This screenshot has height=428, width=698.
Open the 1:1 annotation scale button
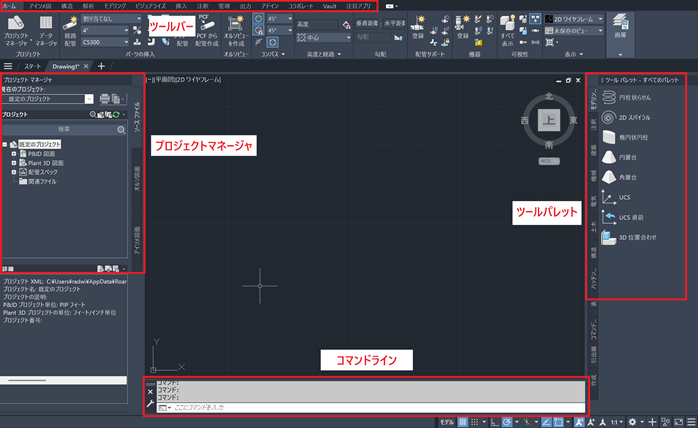pyautogui.click(x=616, y=422)
